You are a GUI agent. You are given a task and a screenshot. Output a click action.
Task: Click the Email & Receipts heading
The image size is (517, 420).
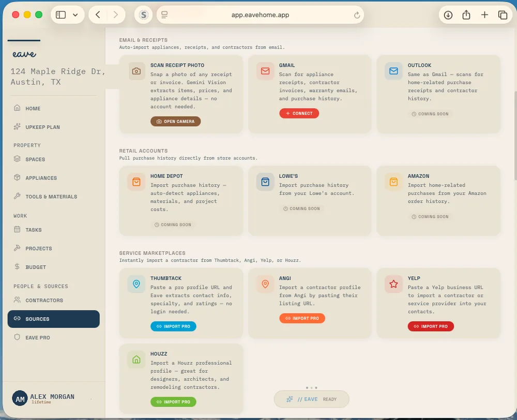click(143, 40)
